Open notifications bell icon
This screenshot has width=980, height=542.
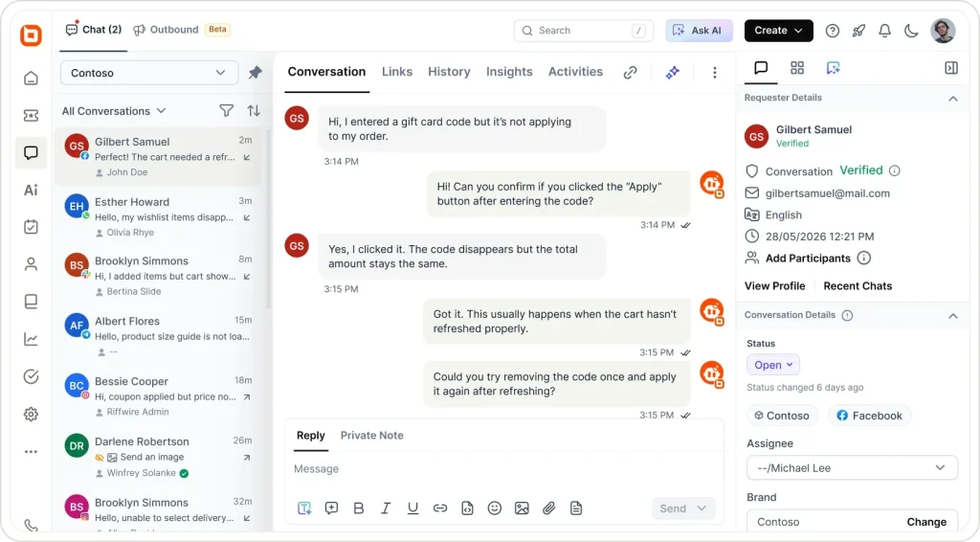pos(884,31)
